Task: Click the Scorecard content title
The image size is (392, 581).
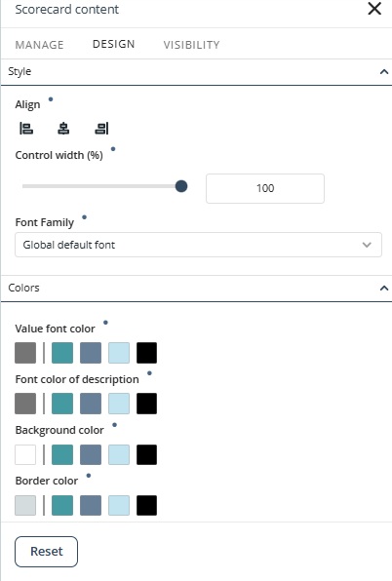Action: (x=66, y=10)
